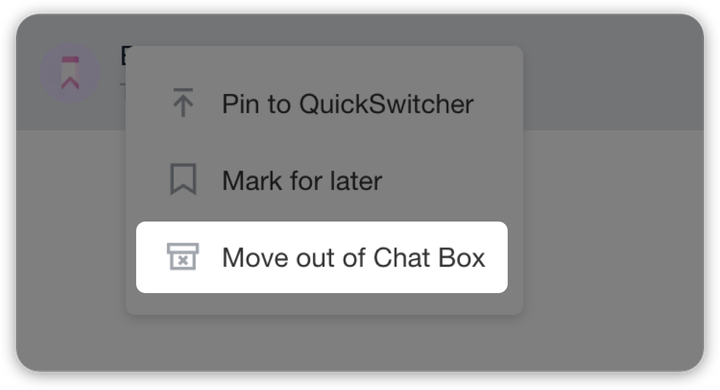Click the upward arrow pin icon
The width and height of the screenshot is (720, 390).
pyautogui.click(x=183, y=102)
